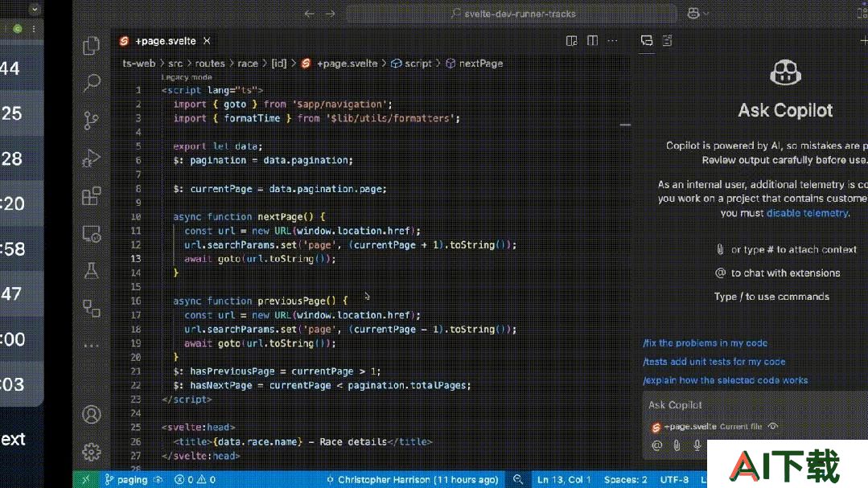Open the routes breadcrumb

pos(210,64)
